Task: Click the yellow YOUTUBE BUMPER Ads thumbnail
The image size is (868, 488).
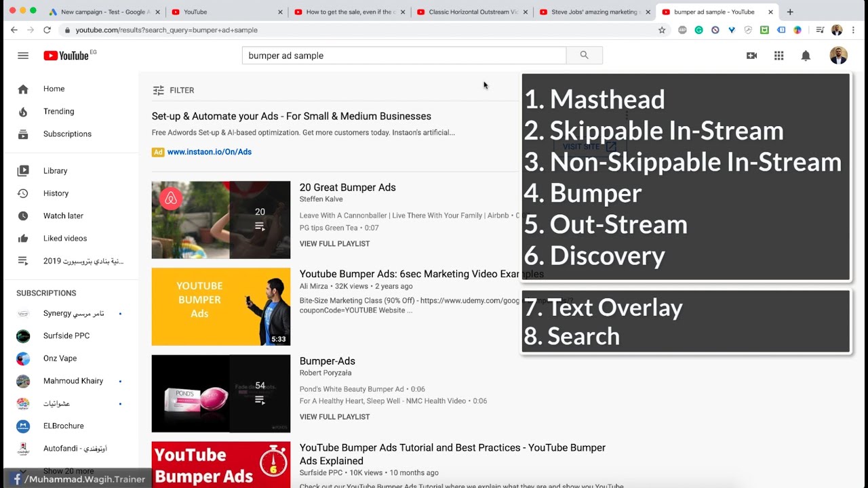Action: click(x=221, y=306)
